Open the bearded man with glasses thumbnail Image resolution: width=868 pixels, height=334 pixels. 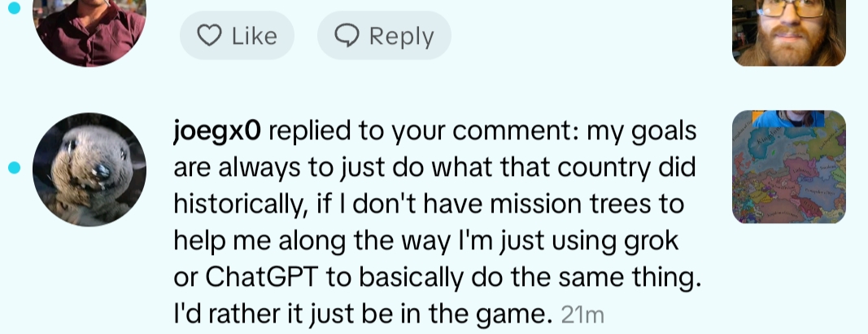pyautogui.click(x=789, y=31)
